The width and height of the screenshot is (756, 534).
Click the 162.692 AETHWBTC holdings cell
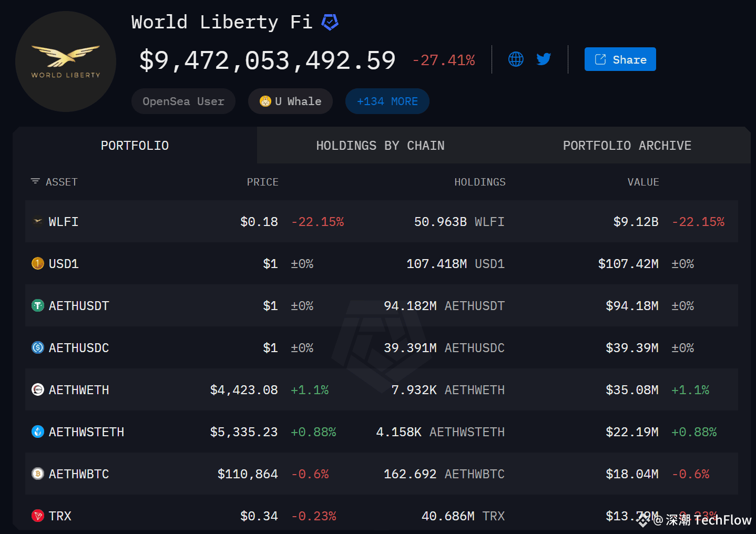click(x=444, y=474)
